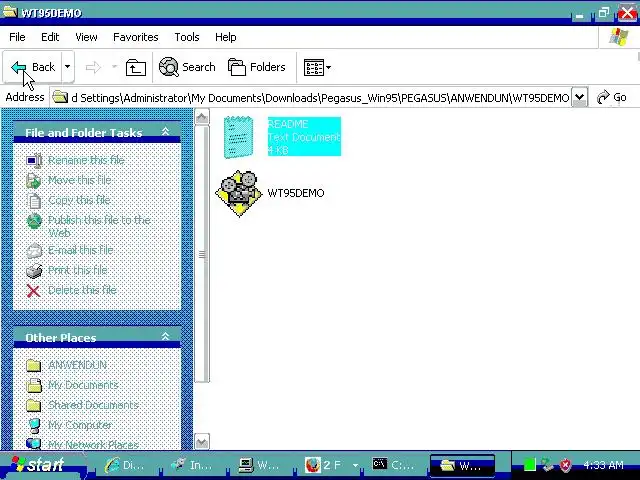Toggle the Folders tree pane

click(256, 67)
